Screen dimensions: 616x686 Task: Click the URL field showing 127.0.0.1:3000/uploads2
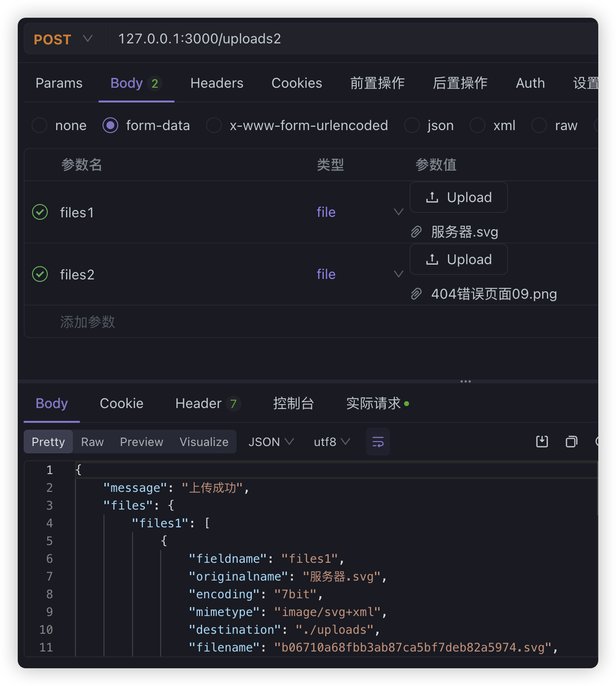[x=200, y=39]
